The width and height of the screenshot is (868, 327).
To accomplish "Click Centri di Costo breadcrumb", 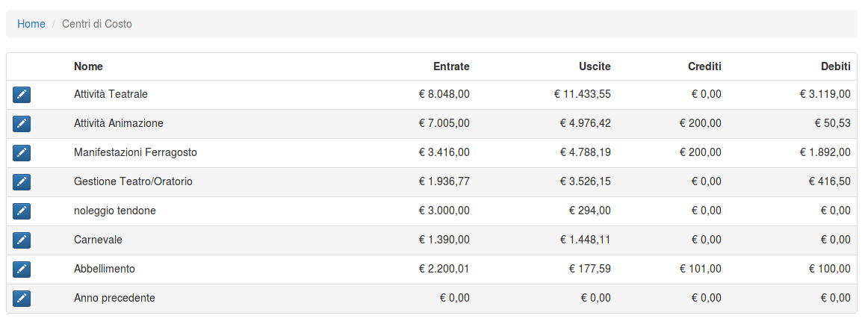I will pos(97,24).
